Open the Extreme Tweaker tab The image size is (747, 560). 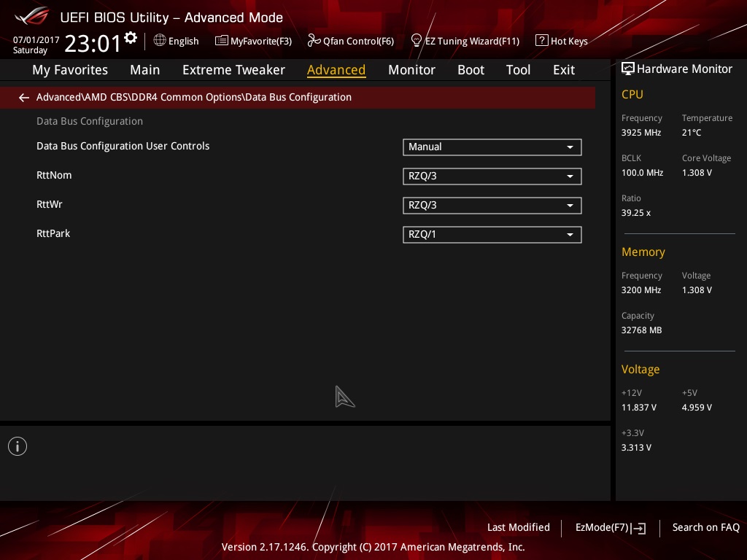[233, 70]
